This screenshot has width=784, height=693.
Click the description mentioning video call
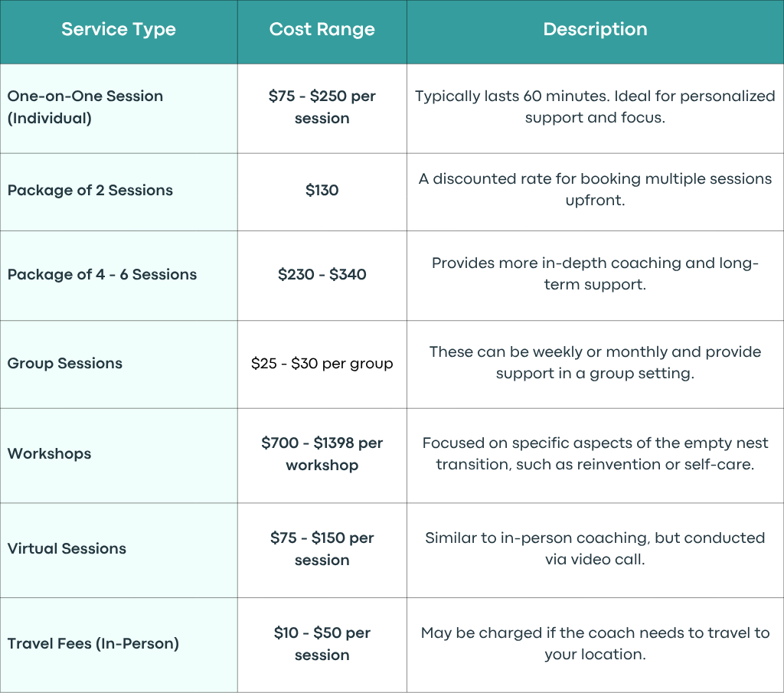coord(595,548)
